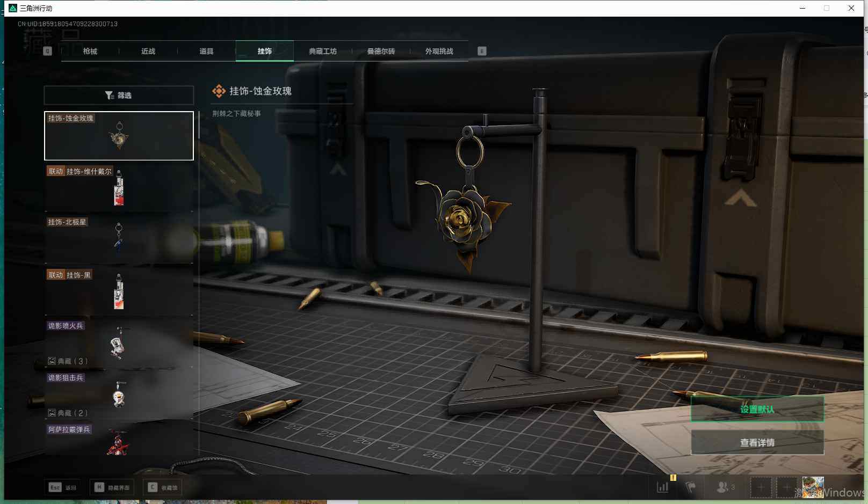Click the H hide interface button
This screenshot has height=504, width=868.
point(112,487)
